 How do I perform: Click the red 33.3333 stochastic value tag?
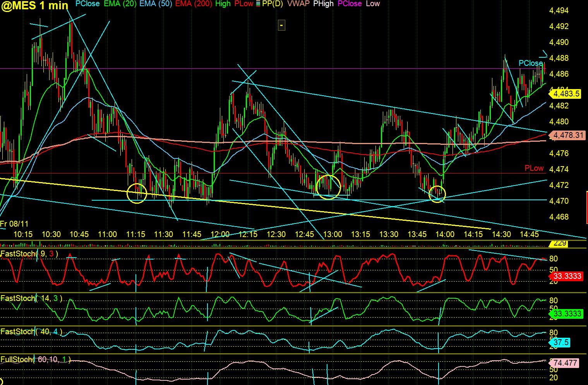tap(566, 276)
